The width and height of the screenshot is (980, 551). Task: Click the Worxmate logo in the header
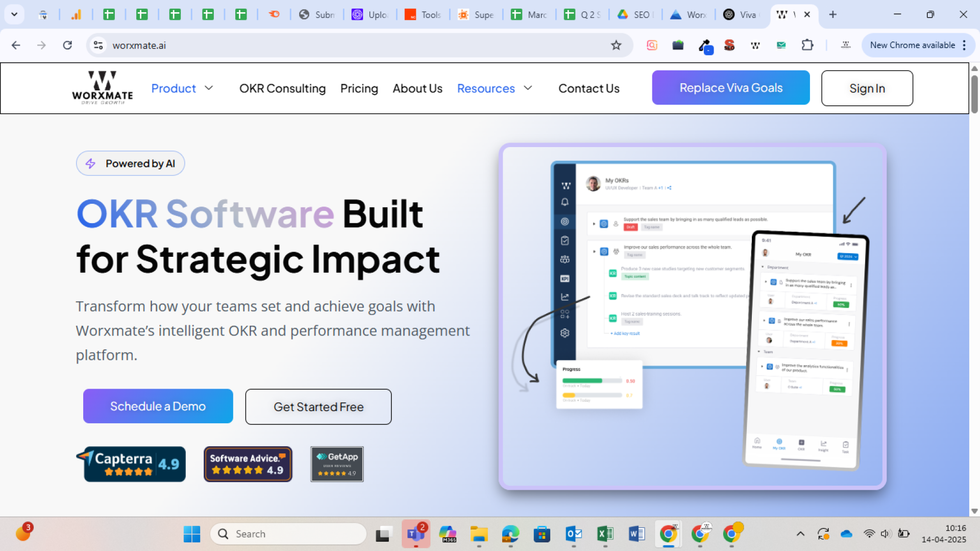click(x=103, y=88)
